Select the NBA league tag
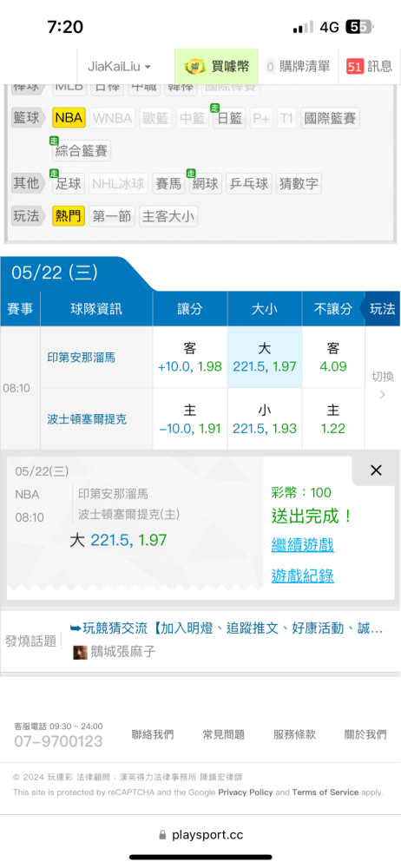 69,118
